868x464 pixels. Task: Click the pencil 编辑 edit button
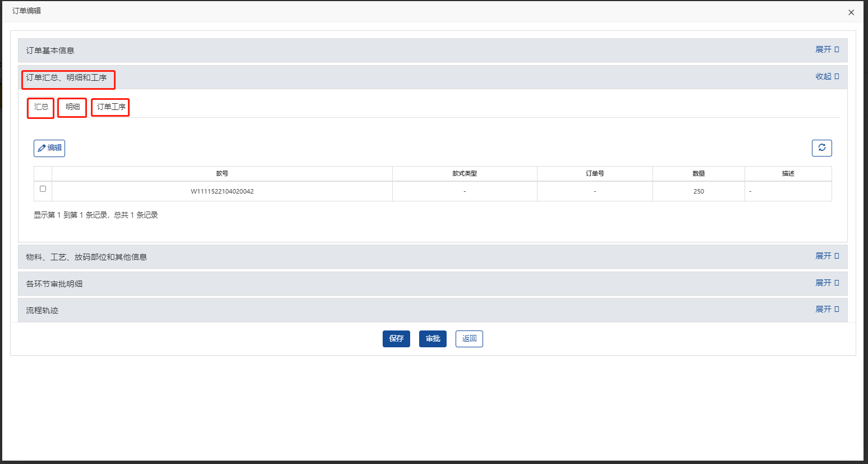[x=49, y=148]
